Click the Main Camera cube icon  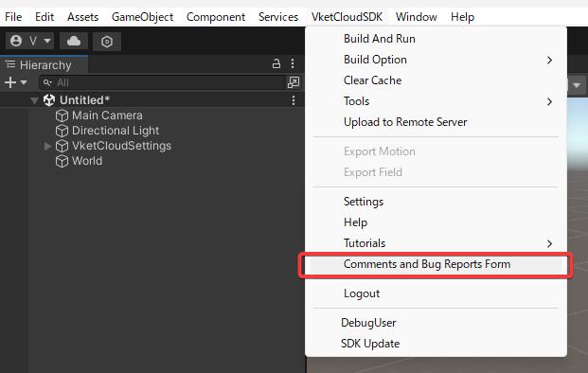tap(62, 115)
